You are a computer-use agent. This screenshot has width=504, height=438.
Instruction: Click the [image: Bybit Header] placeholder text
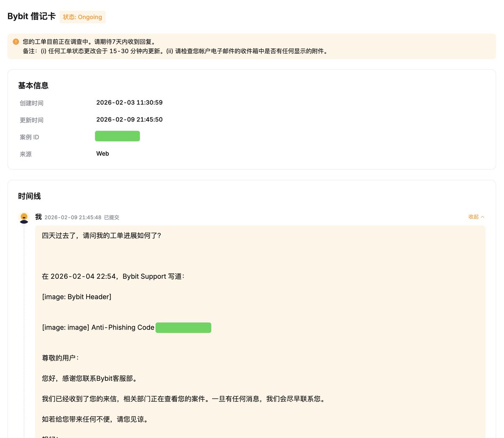point(77,297)
